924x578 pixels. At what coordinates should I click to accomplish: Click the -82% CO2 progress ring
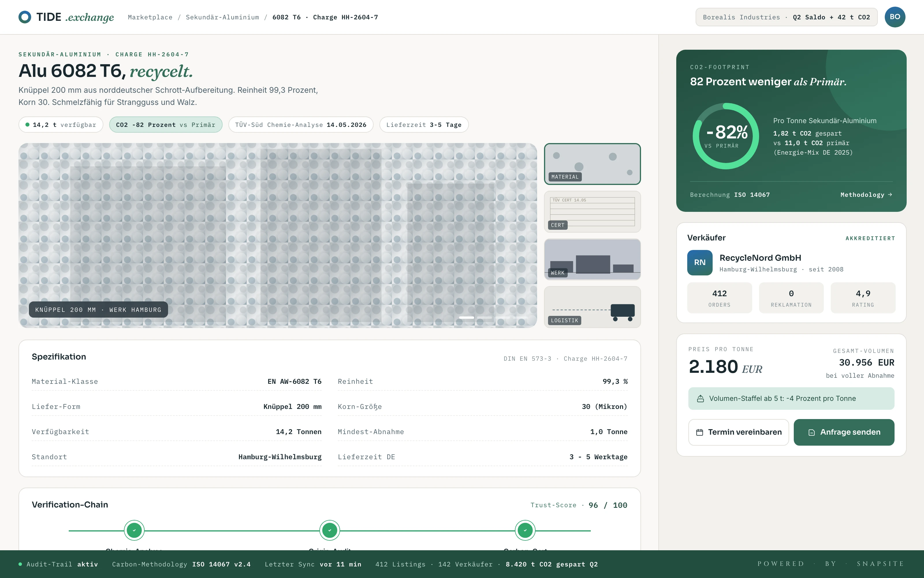725,136
